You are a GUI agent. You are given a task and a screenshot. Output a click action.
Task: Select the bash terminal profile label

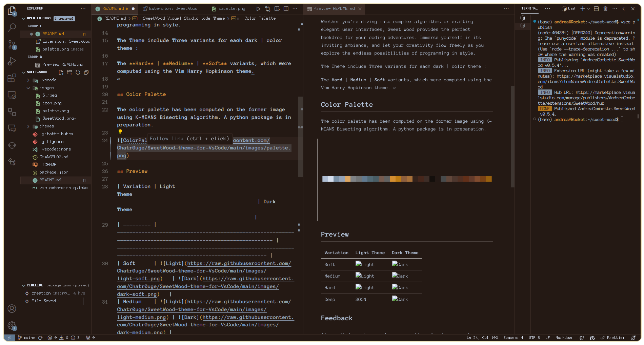tap(569, 8)
